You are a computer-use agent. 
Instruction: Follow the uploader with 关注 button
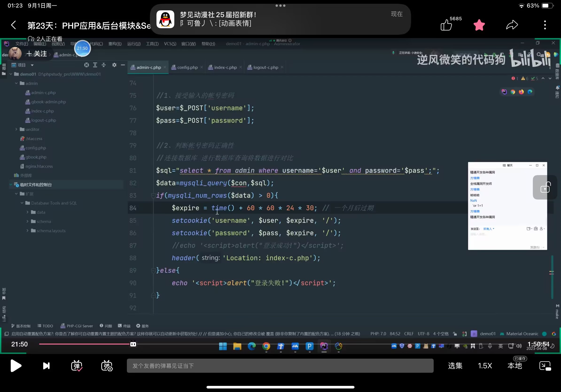pyautogui.click(x=37, y=54)
